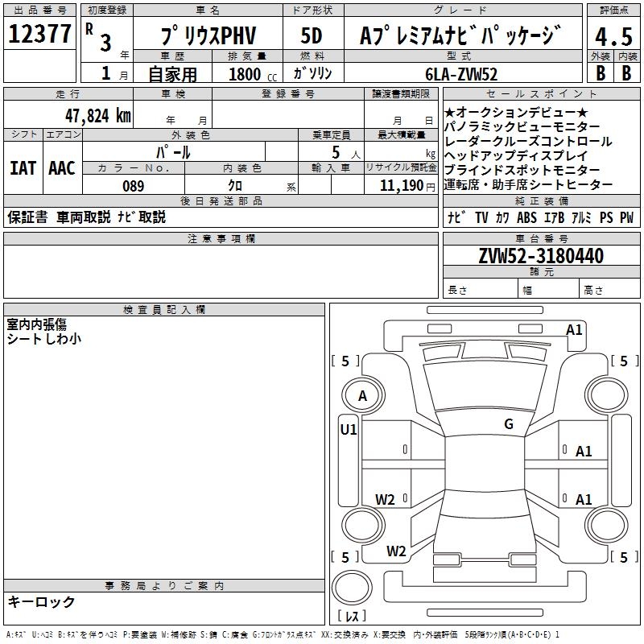644x644 pixels.
Task: Click the 検査員記入欄 header
Action: (x=164, y=310)
